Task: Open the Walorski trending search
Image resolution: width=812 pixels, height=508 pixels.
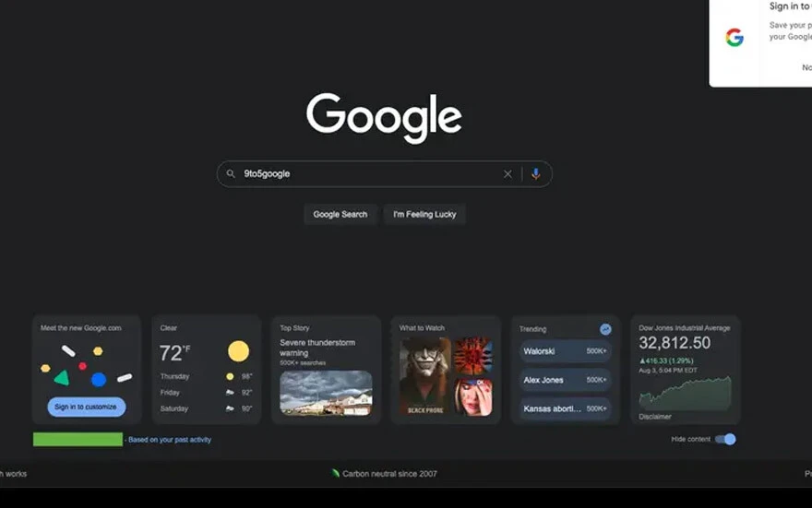Action: click(565, 351)
